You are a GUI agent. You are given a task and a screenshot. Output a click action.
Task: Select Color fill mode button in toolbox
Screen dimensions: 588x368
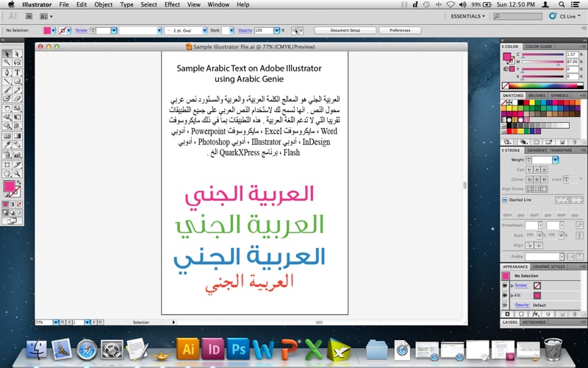click(x=5, y=205)
